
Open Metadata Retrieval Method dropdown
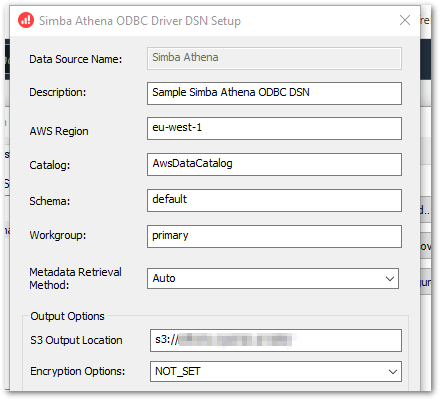click(x=273, y=278)
